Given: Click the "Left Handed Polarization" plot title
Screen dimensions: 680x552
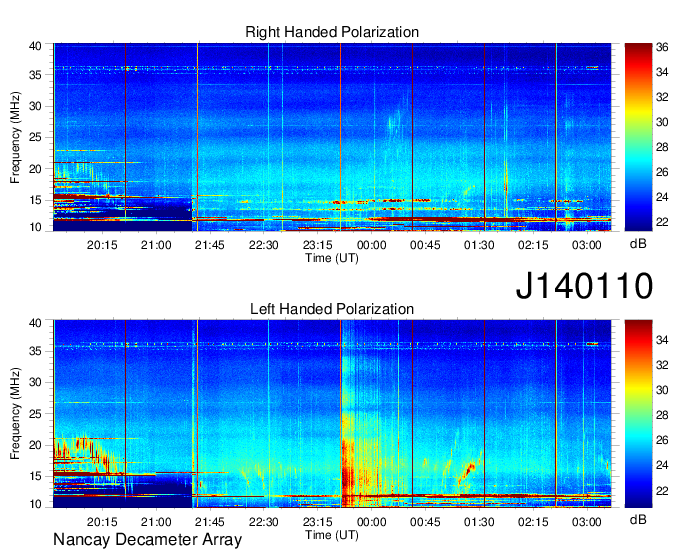Looking at the screenshot, I should point(332,309).
